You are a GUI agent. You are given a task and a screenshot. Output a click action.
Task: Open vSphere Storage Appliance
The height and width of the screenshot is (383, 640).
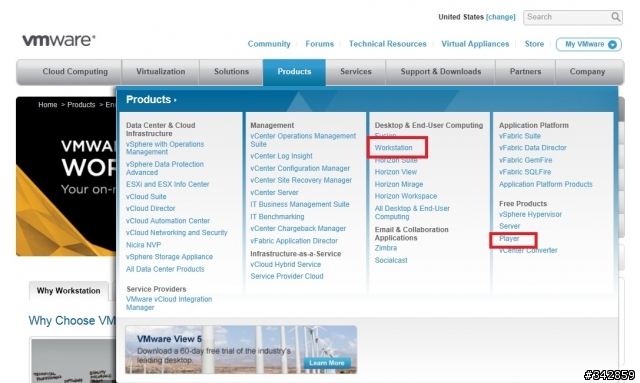tap(169, 256)
